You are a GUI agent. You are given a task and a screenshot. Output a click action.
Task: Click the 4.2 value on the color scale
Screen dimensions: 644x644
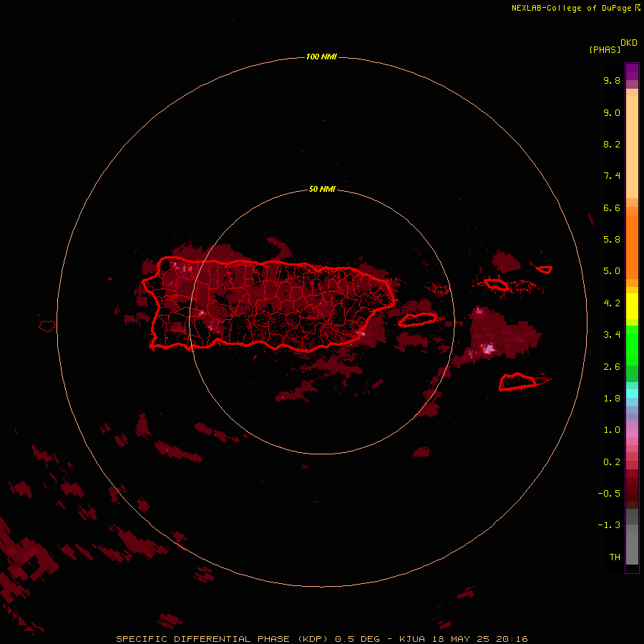[x=612, y=303]
